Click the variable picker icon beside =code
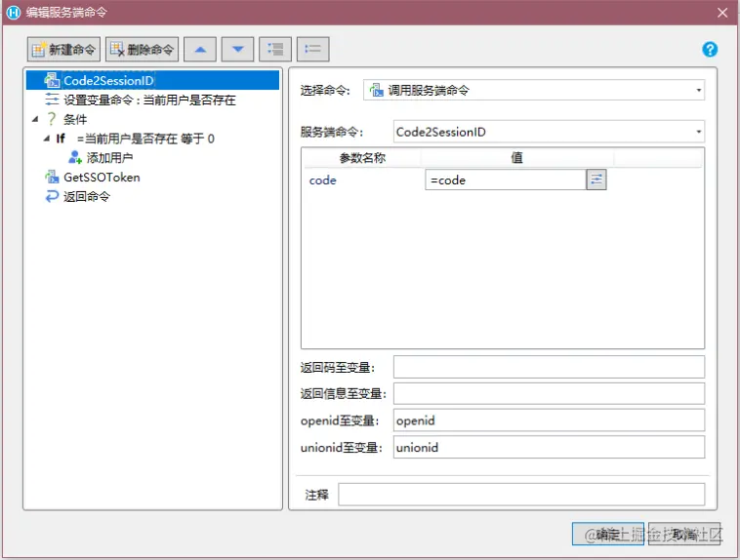Image resolution: width=740 pixels, height=560 pixels. pyautogui.click(x=596, y=180)
